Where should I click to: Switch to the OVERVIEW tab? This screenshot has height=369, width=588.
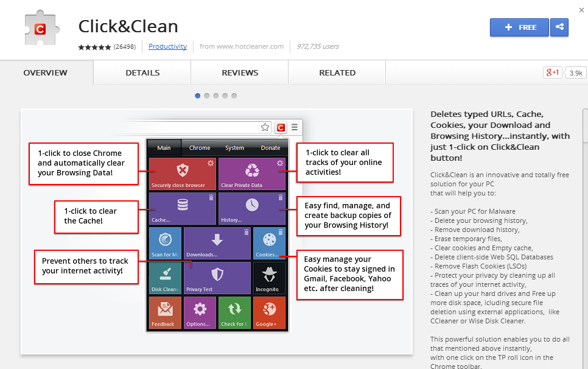click(x=46, y=72)
